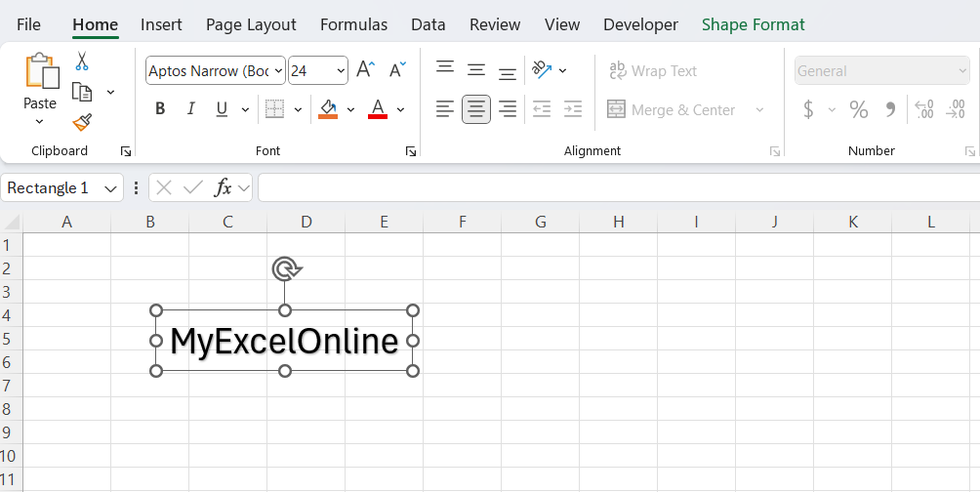Screen dimensions: 980x492
Task: Toggle italic formatting
Action: [191, 109]
